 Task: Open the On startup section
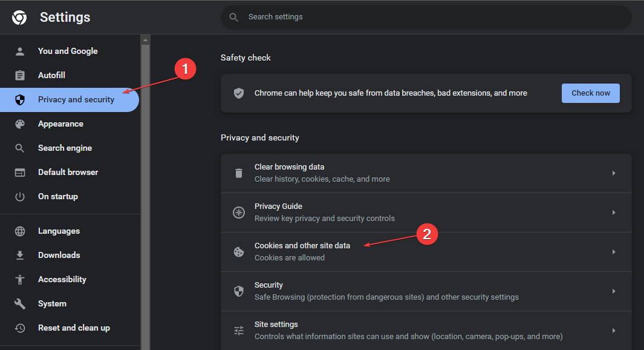tap(57, 197)
